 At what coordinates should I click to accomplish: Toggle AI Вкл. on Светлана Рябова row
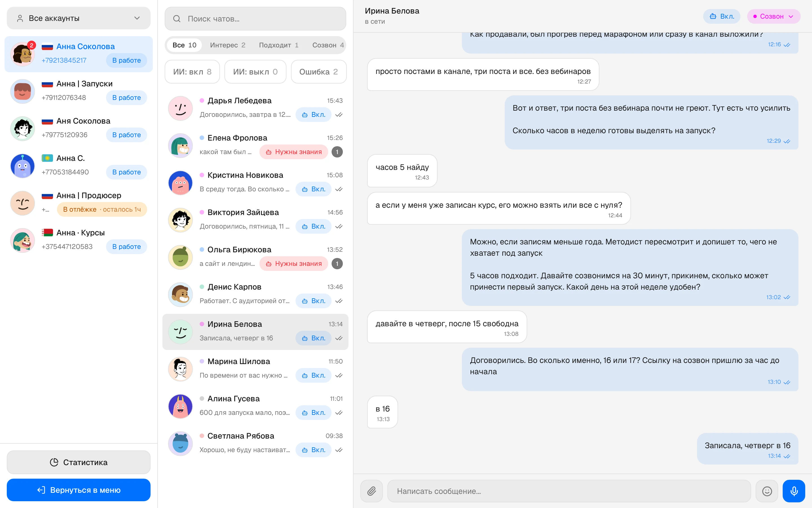pos(314,450)
